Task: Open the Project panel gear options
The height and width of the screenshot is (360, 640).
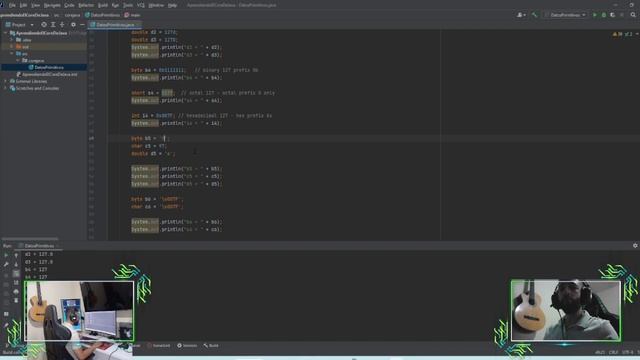Action: (73, 24)
